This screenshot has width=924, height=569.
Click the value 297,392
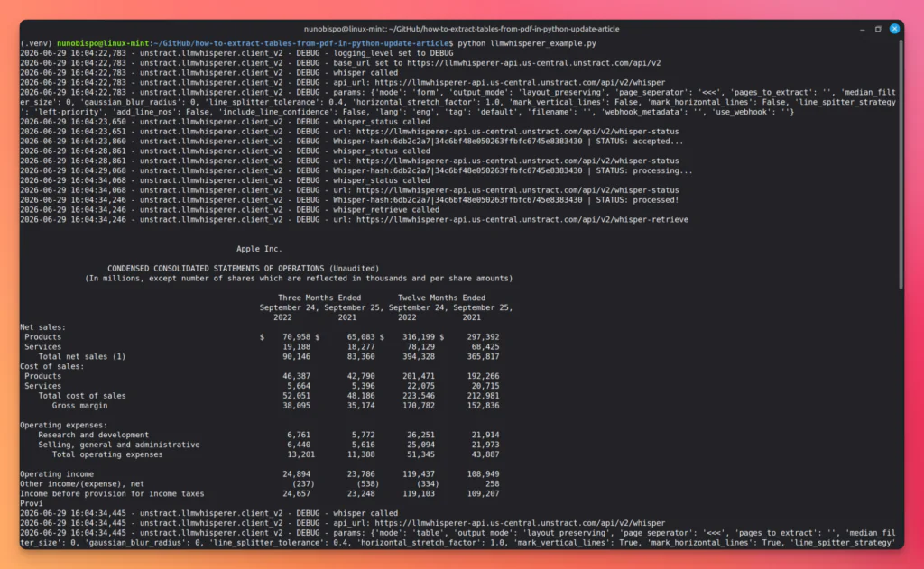(x=484, y=337)
